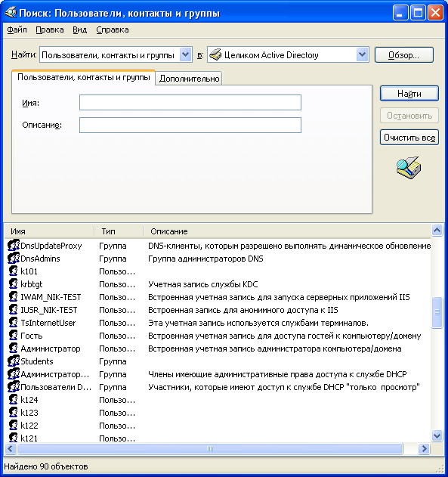Select the Students group name

click(37, 361)
